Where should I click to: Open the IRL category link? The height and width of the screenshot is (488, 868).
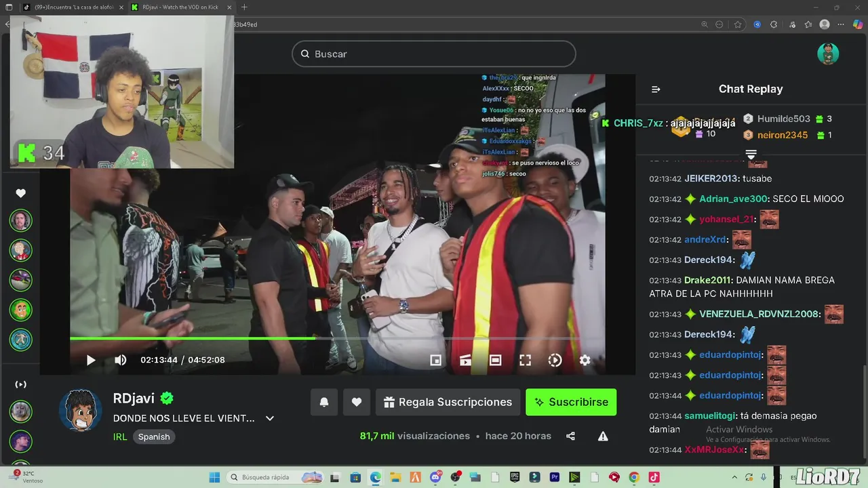(x=120, y=436)
